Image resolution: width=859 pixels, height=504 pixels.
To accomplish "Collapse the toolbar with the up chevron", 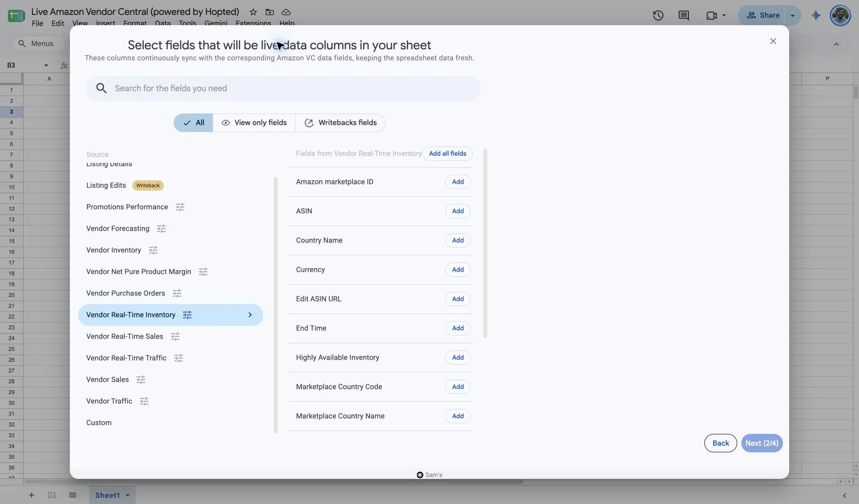I will click(x=836, y=44).
